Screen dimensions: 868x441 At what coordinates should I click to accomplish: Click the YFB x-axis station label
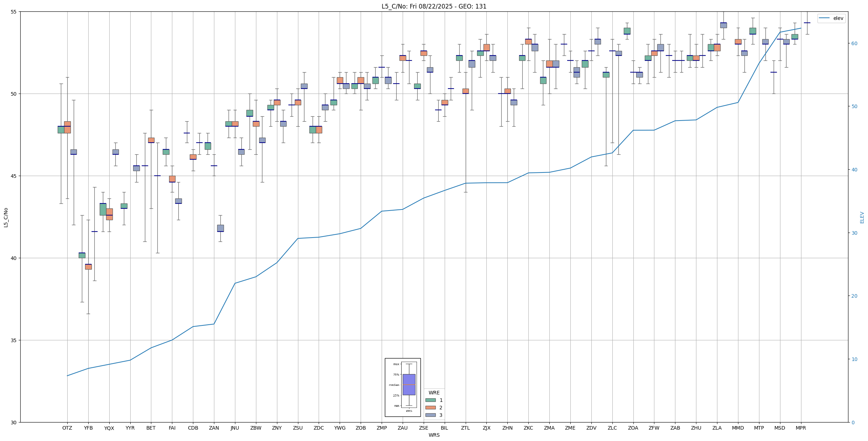pos(88,428)
